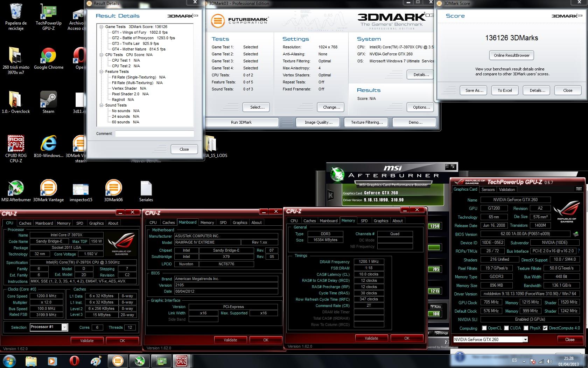Launch the MSI Afterburner desktop shortcut
This screenshot has height=368, width=588.
pyautogui.click(x=16, y=191)
